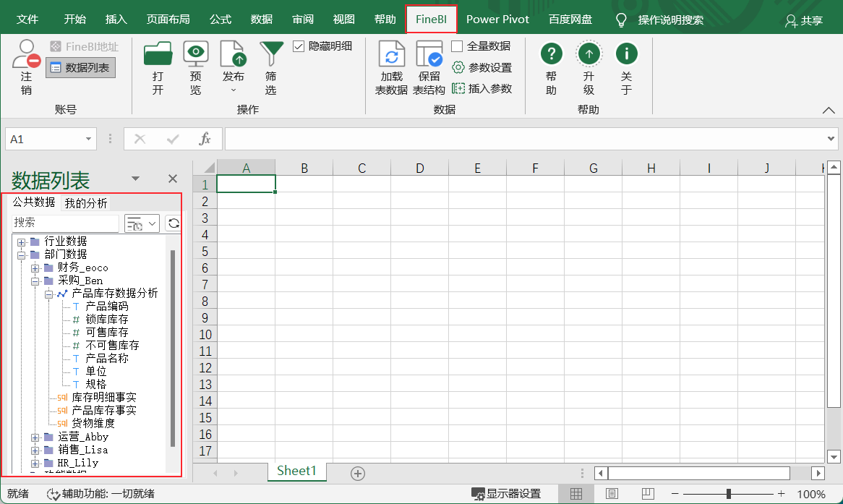Open 参数设置 gear option
The width and height of the screenshot is (843, 504).
482,68
